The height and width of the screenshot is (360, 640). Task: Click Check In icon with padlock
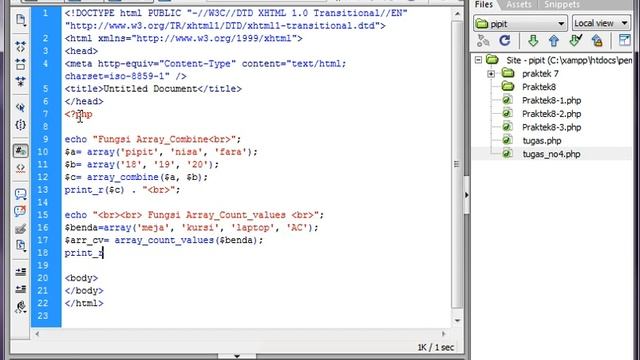(597, 40)
